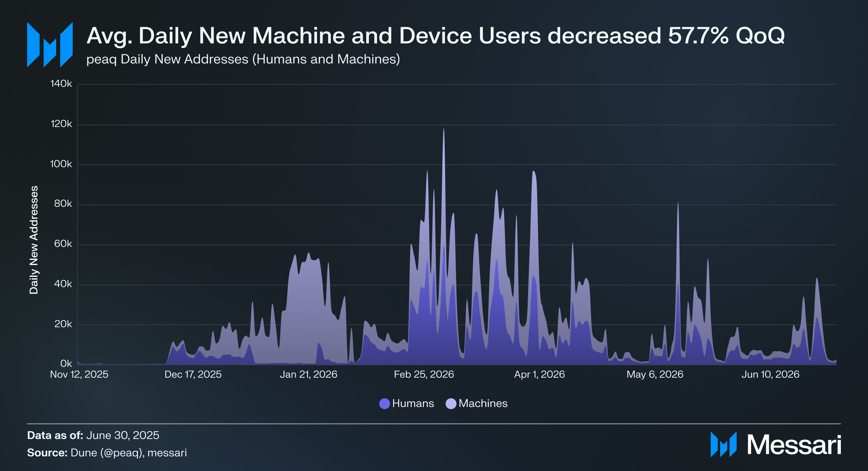Click the 140k y-axis label
Screen dimensions: 868x471
tap(61, 84)
